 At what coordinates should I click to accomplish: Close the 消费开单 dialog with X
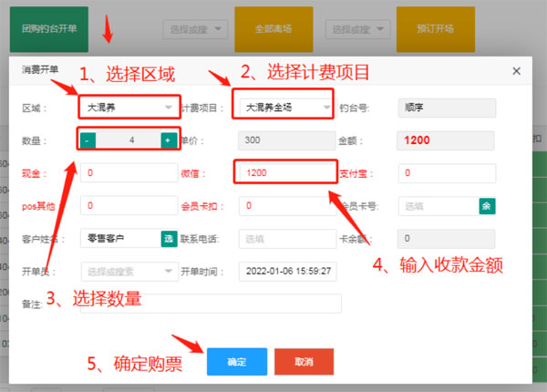click(516, 71)
